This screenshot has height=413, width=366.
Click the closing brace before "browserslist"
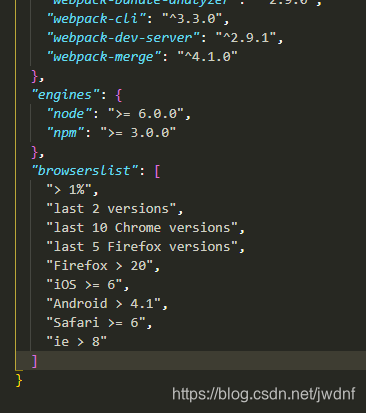tap(35, 152)
